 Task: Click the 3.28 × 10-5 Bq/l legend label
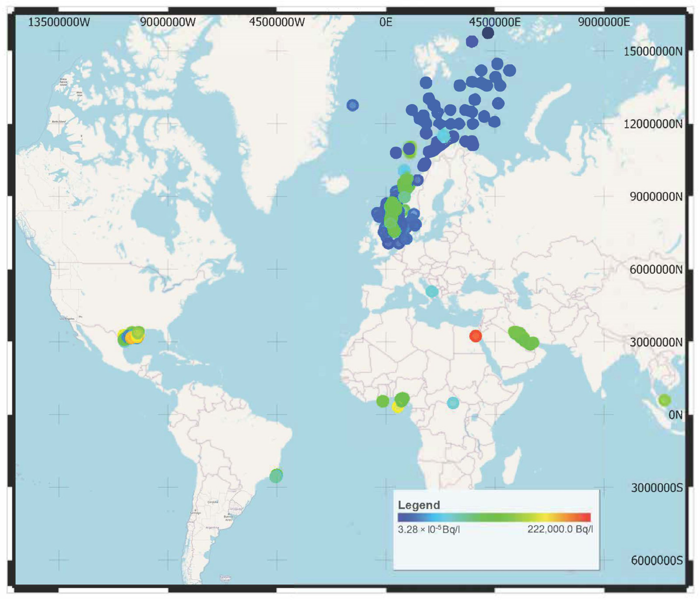(x=428, y=529)
